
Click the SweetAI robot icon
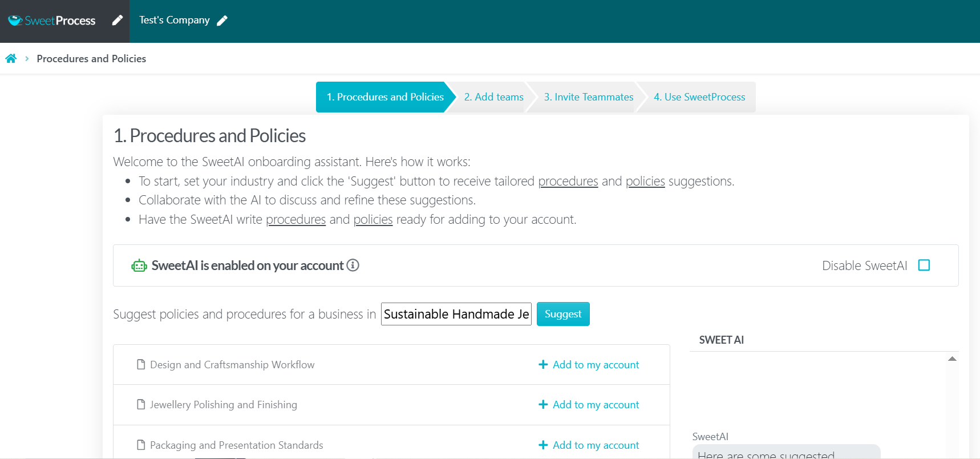(139, 265)
